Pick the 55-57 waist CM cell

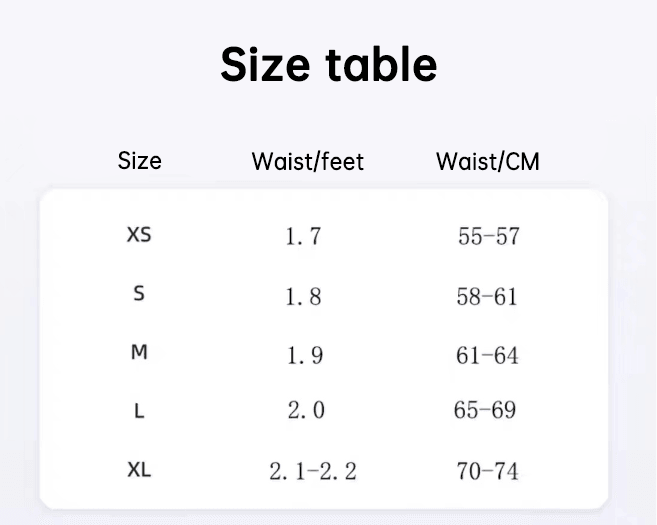click(x=489, y=237)
